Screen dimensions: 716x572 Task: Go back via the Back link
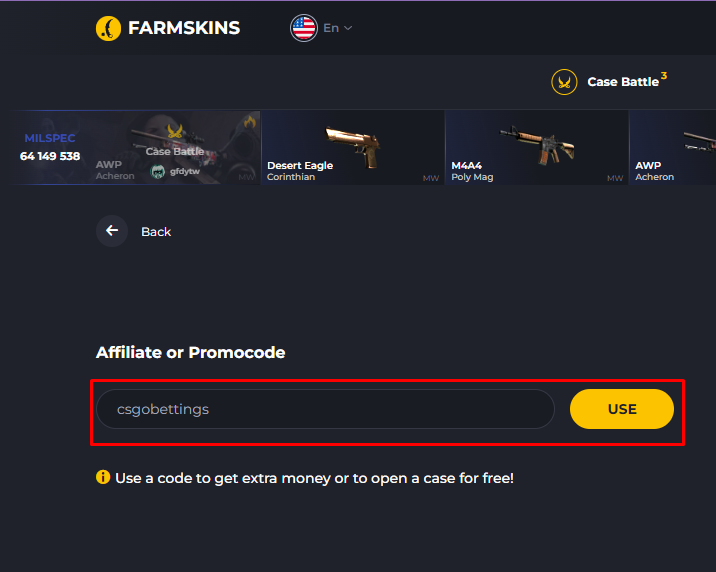tap(156, 232)
